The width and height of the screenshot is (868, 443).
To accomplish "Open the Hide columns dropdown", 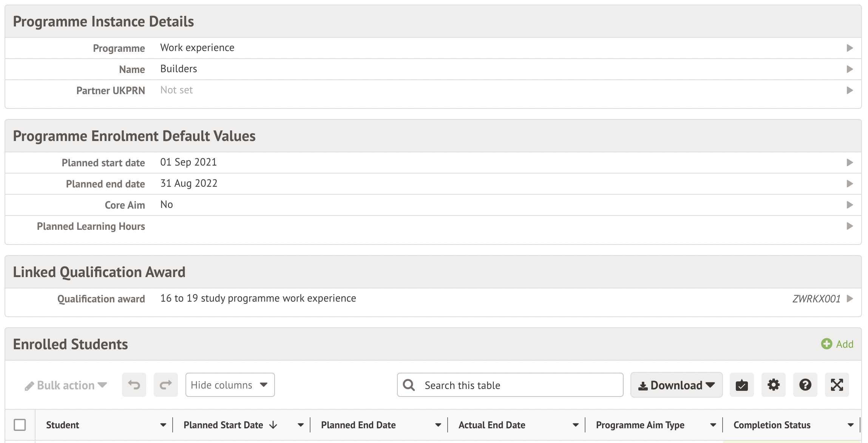I will tap(230, 385).
